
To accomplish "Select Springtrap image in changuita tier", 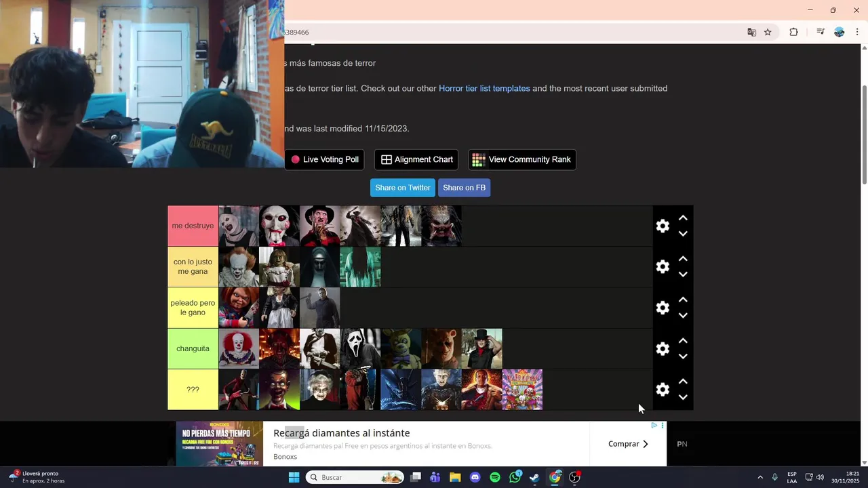I will [x=401, y=348].
